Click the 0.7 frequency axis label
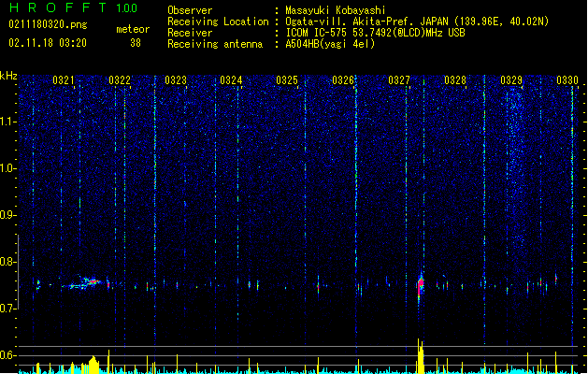The width and height of the screenshot is (588, 374). 8,309
